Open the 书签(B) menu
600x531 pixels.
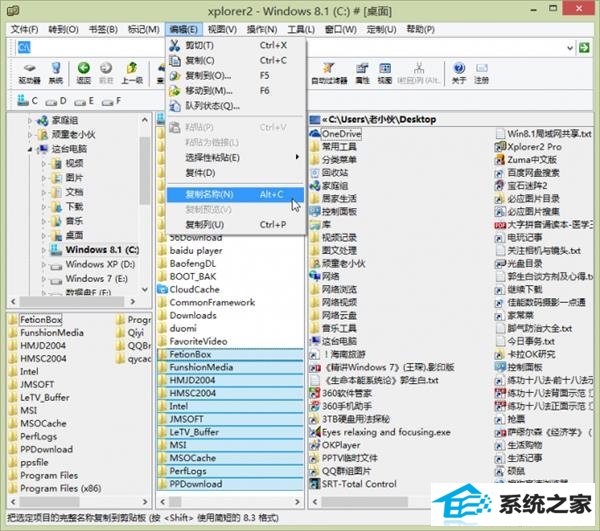click(103, 29)
